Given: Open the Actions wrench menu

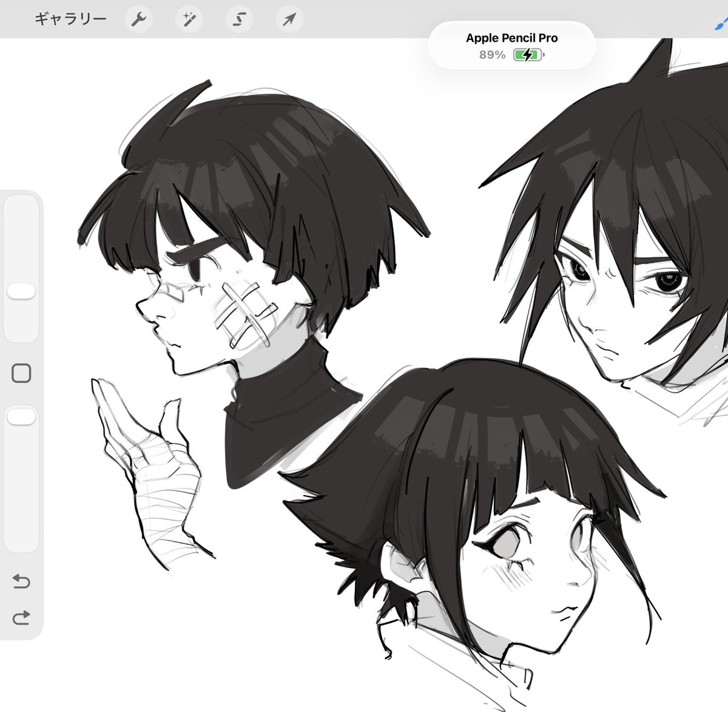Looking at the screenshot, I should click(139, 19).
